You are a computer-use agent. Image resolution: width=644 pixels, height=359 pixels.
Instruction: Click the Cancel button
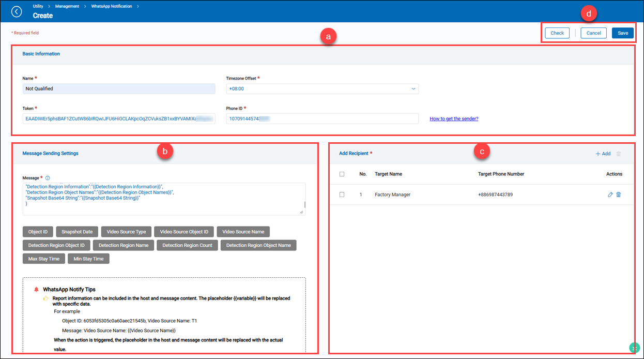(593, 33)
